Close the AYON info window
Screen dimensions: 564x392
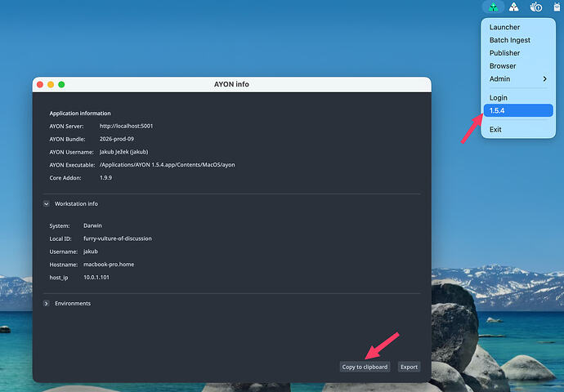[x=40, y=84]
